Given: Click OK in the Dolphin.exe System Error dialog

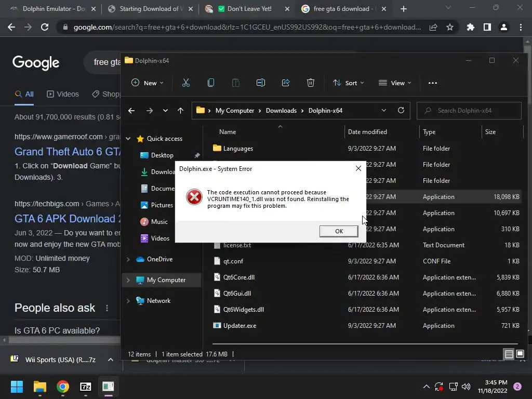Looking at the screenshot, I should pyautogui.click(x=339, y=231).
